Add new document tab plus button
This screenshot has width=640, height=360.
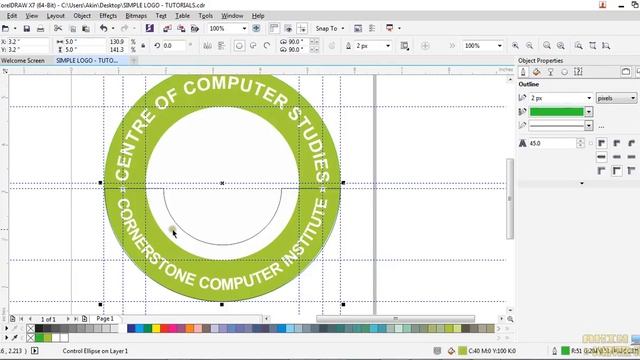tap(133, 60)
